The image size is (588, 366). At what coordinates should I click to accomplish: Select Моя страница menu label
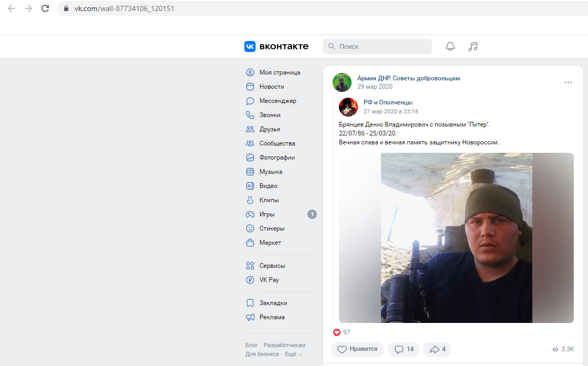(x=280, y=72)
